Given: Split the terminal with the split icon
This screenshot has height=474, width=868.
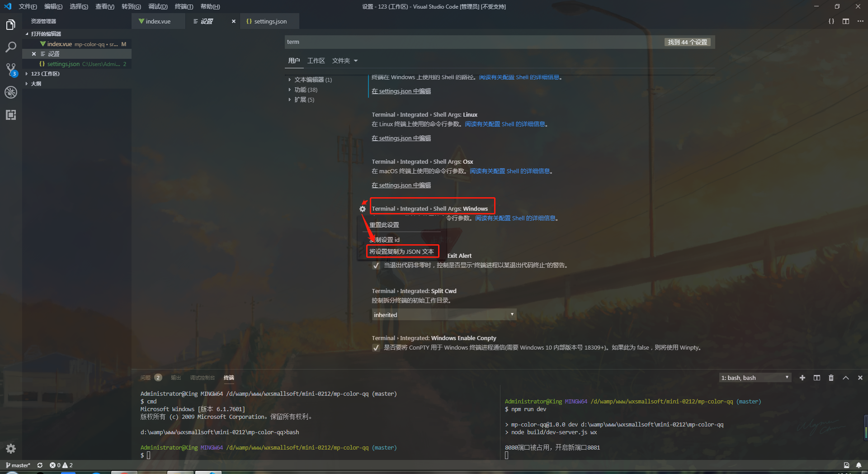Looking at the screenshot, I should point(817,378).
